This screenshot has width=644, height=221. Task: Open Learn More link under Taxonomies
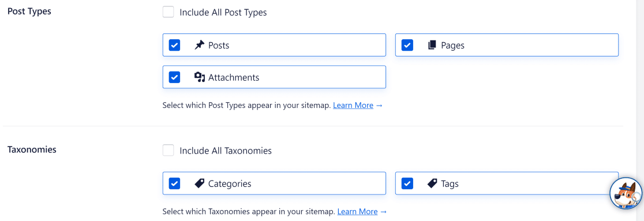(x=357, y=212)
